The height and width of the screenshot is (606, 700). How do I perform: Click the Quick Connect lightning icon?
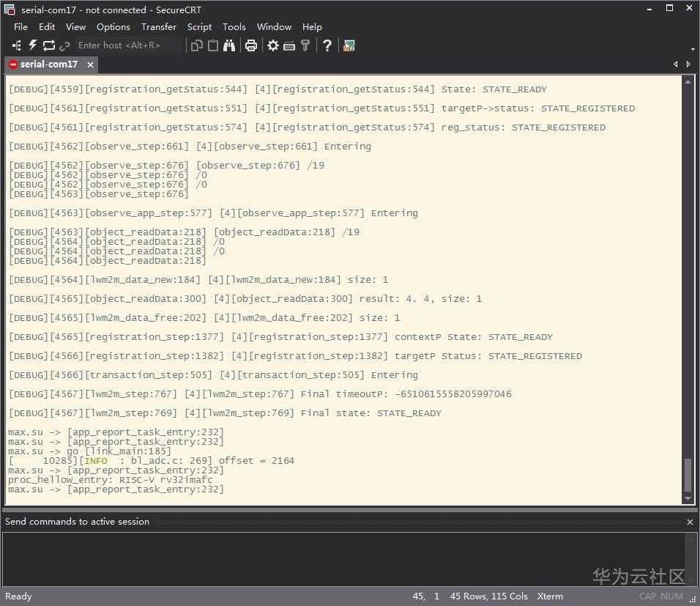click(33, 45)
